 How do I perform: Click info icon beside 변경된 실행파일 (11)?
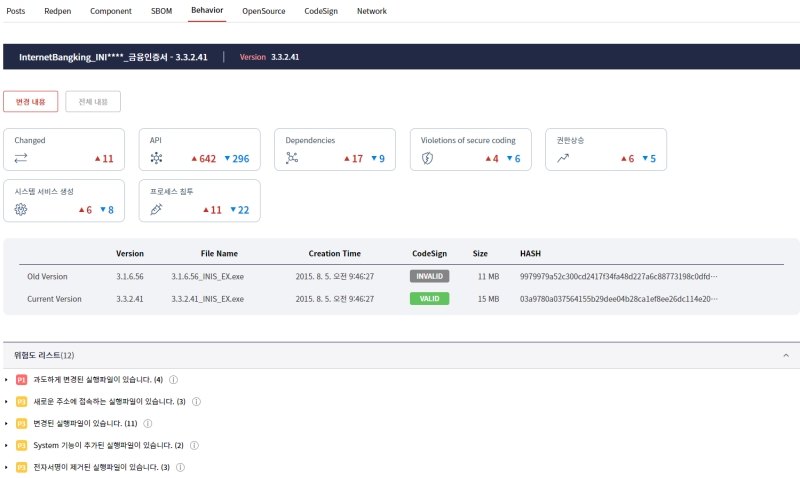click(148, 423)
